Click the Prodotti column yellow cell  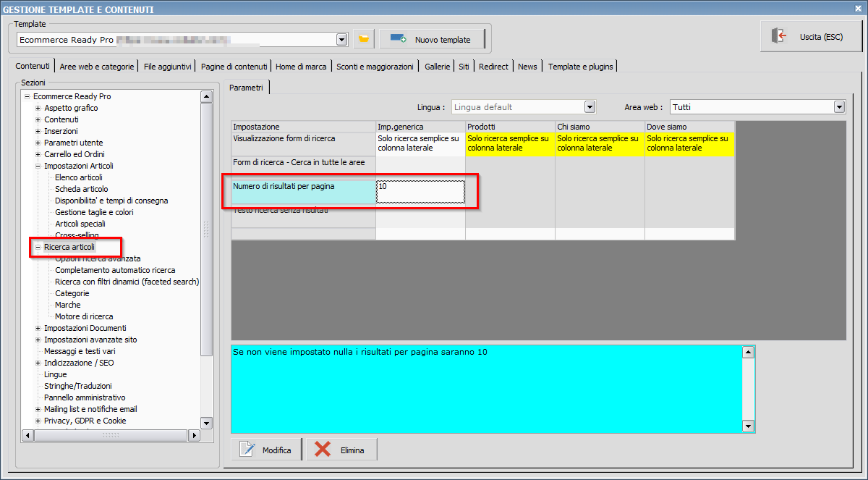coord(510,143)
